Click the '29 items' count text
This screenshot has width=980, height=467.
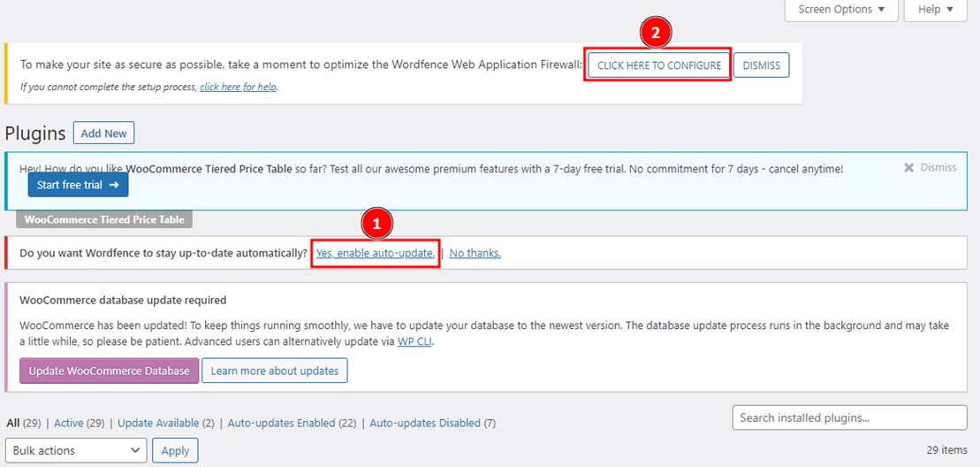tap(947, 449)
